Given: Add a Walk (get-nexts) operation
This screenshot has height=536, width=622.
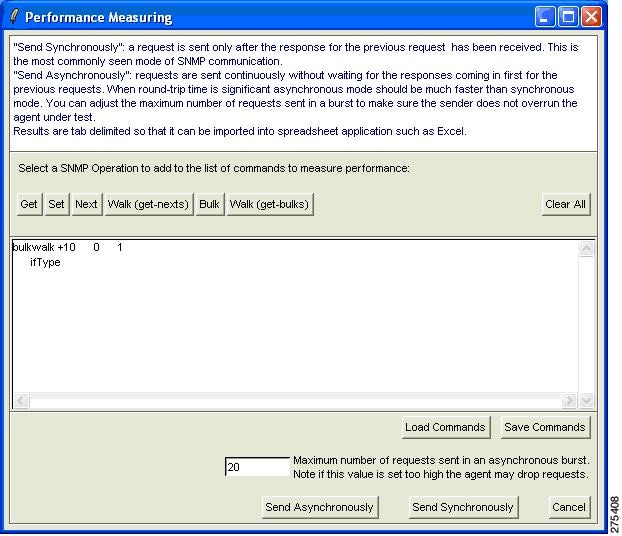Looking at the screenshot, I should click(149, 204).
